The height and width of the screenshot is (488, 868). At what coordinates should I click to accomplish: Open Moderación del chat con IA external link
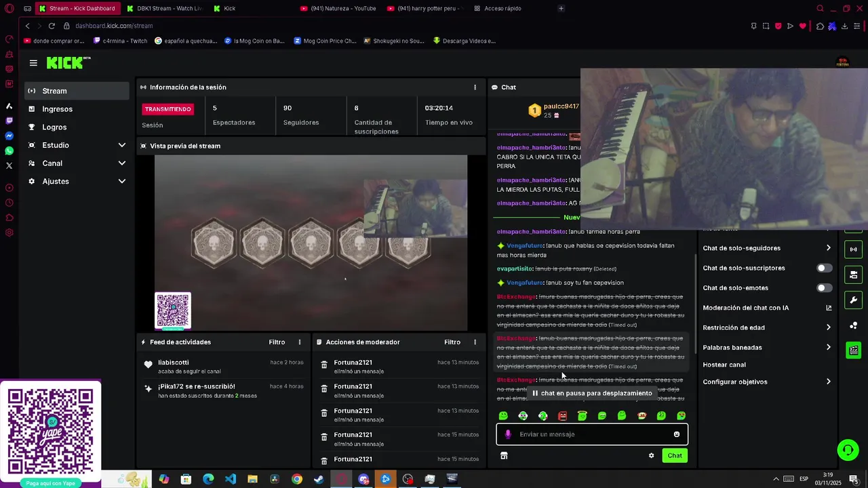[829, 308]
